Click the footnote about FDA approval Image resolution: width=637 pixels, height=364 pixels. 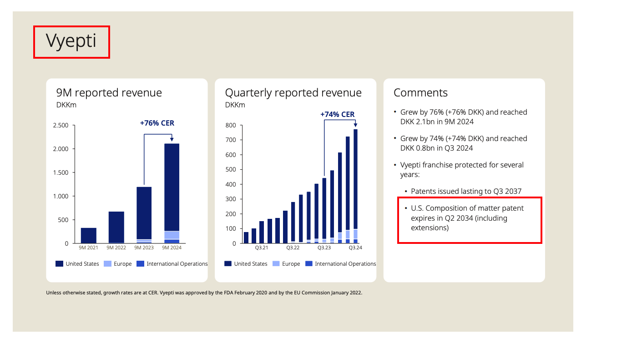click(x=204, y=293)
